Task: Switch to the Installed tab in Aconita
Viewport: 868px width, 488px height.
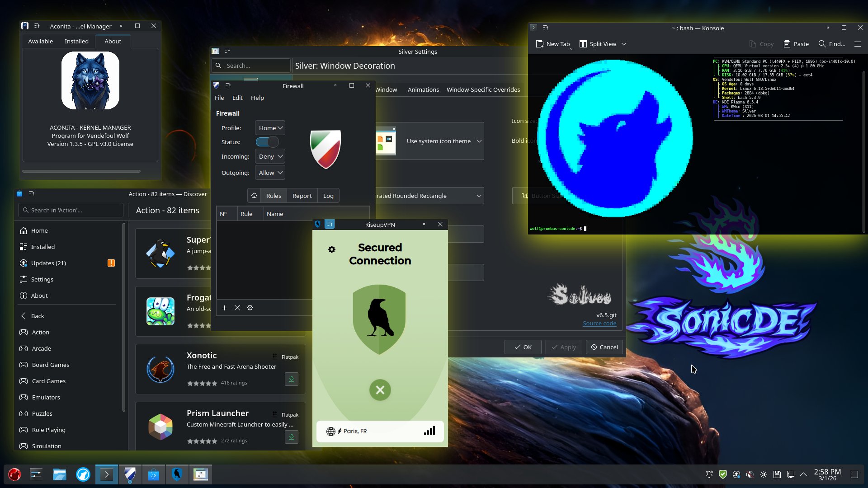Action: [76, 41]
